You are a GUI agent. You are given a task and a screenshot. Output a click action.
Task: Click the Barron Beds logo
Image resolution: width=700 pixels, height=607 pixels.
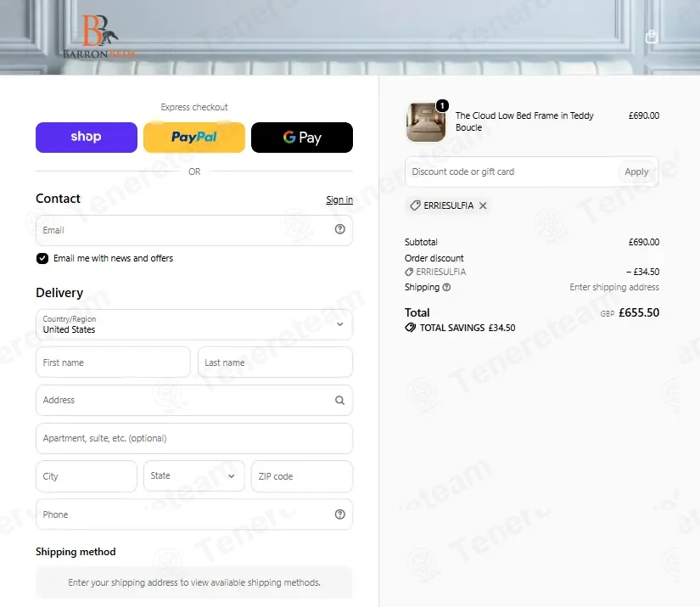coord(99,37)
